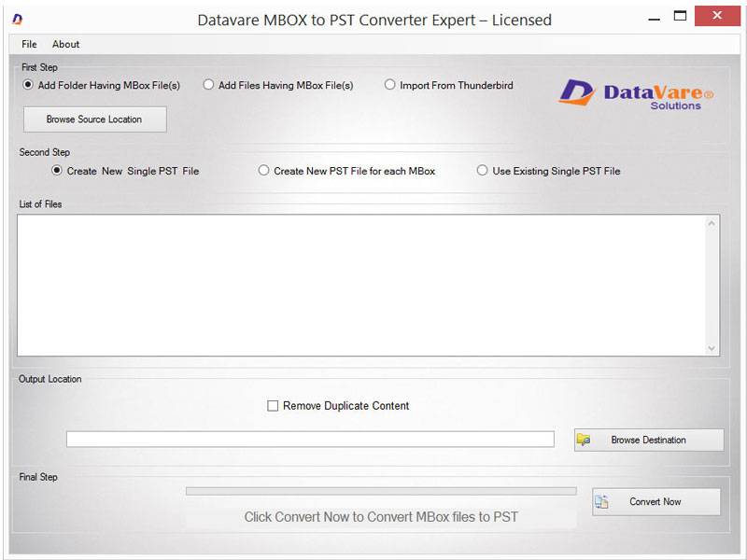Start conversion with Convert Now
Viewport: 747px width, 560px height.
point(655,501)
